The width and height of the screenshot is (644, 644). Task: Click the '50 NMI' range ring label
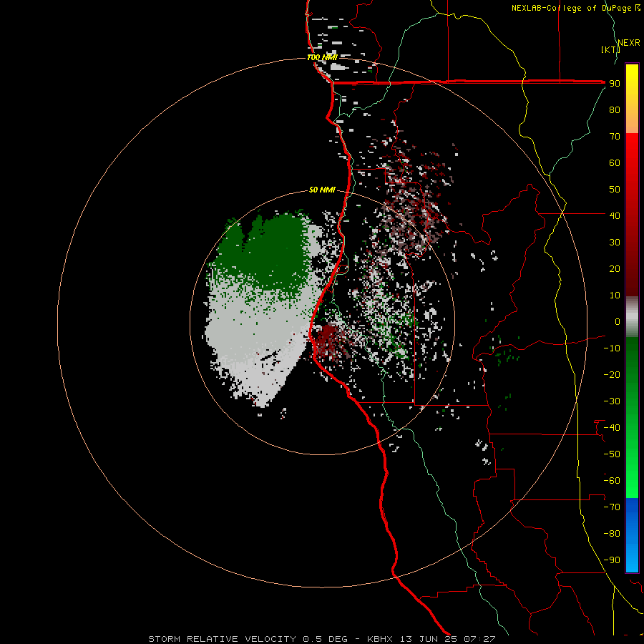322,190
